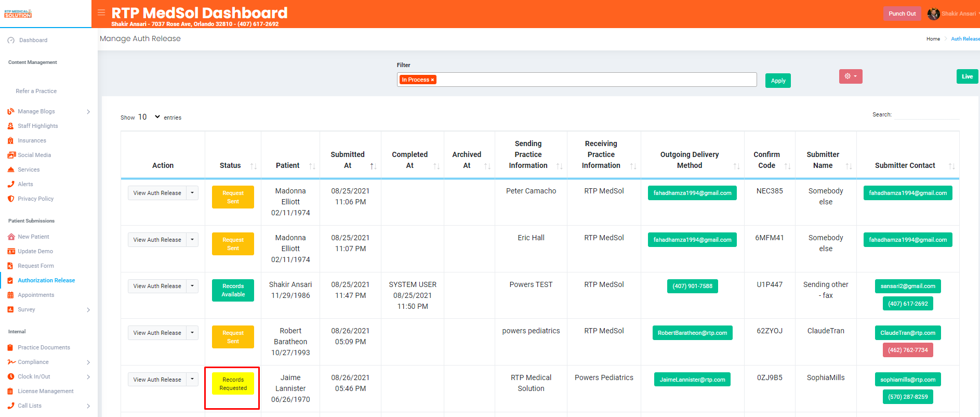
Task: Expand the Compliance submenu
Action: pos(88,362)
